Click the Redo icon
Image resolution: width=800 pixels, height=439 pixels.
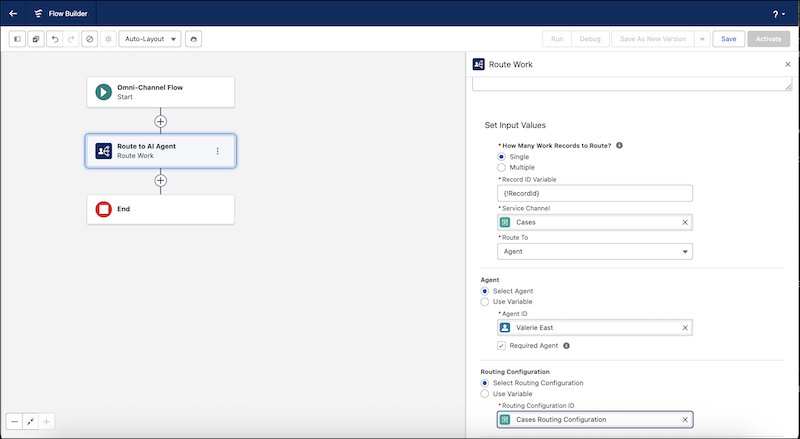pos(71,39)
